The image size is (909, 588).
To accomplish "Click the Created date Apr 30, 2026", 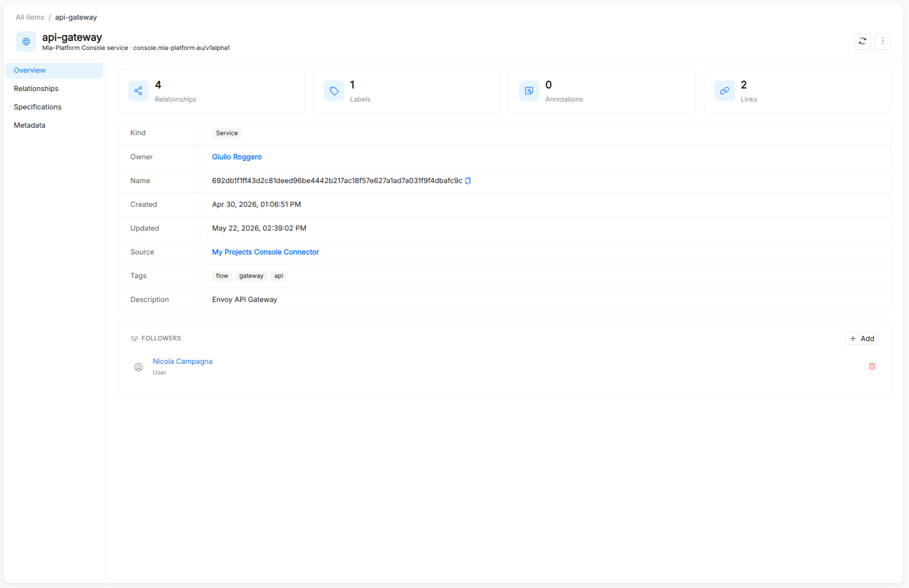I will tap(256, 204).
